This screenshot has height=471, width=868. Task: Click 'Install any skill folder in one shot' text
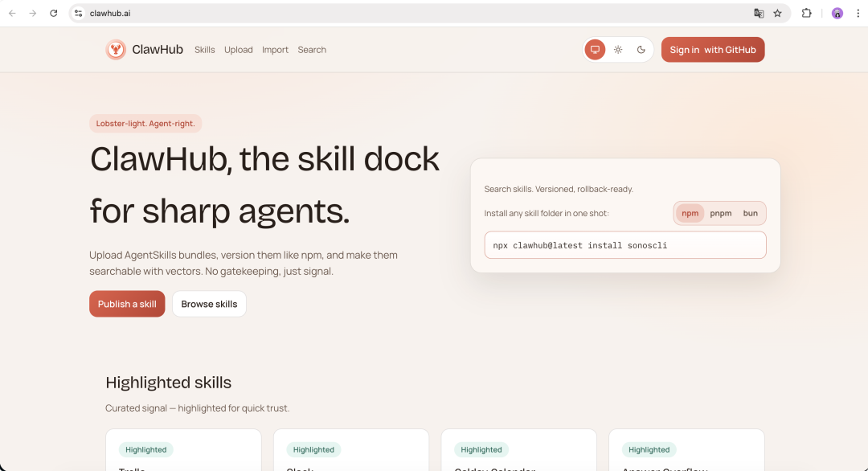[x=547, y=213]
